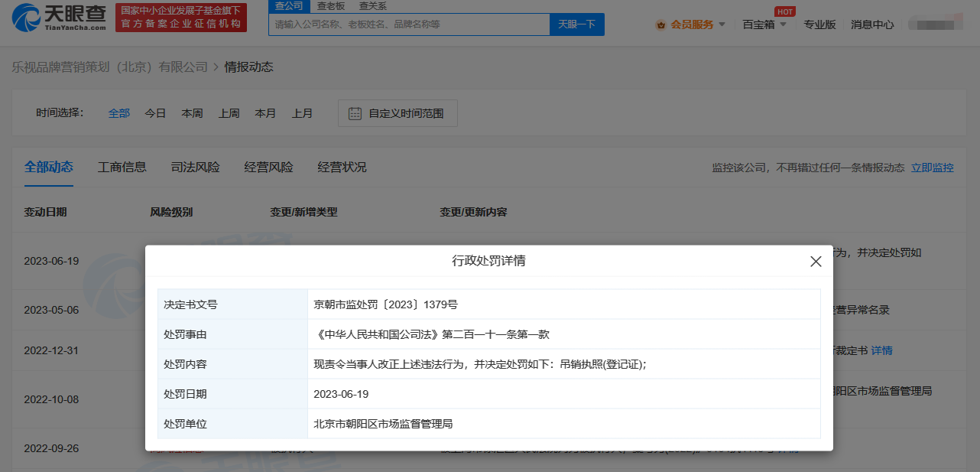Viewport: 980px width, 472px height.
Task: Click the 变更/新增类型 column header
Action: pyautogui.click(x=303, y=212)
